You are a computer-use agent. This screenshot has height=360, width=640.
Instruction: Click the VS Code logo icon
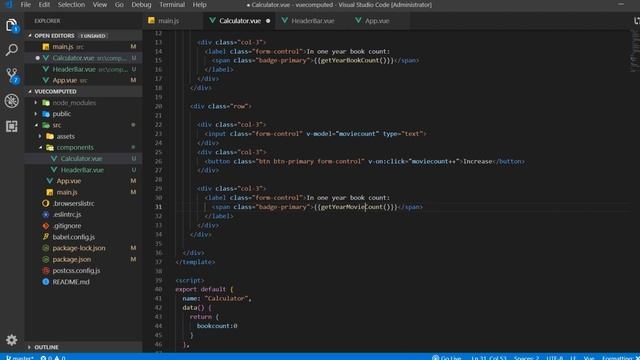point(9,4)
